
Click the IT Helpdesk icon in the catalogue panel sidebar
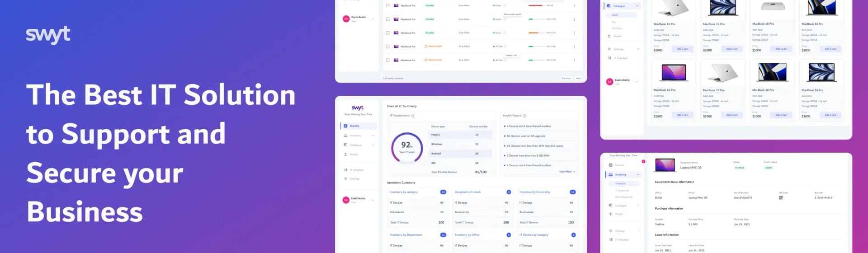(609, 58)
